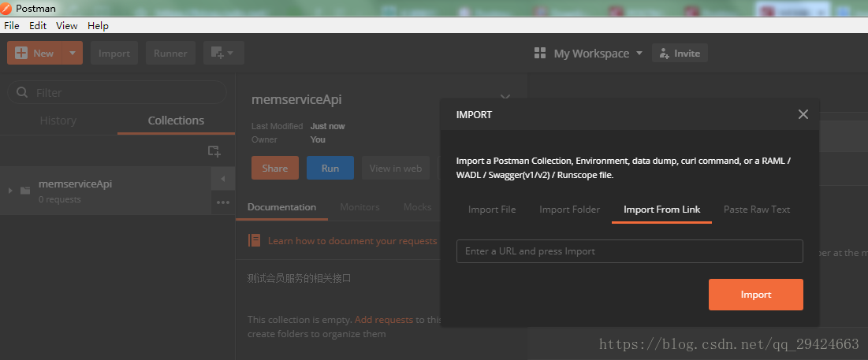Close the Import dialog with X
The image size is (868, 360).
coord(803,114)
